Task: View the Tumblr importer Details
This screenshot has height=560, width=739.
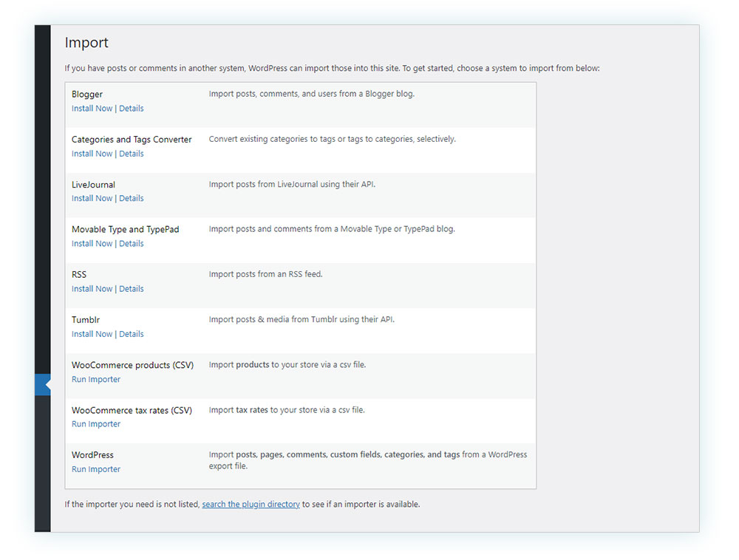Action: coord(131,334)
